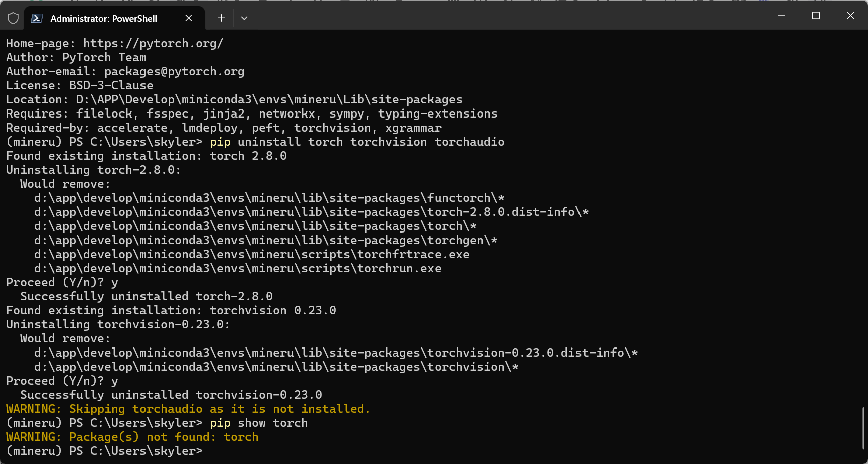This screenshot has width=868, height=464.
Task: Minimize the terminal window
Action: click(x=781, y=16)
